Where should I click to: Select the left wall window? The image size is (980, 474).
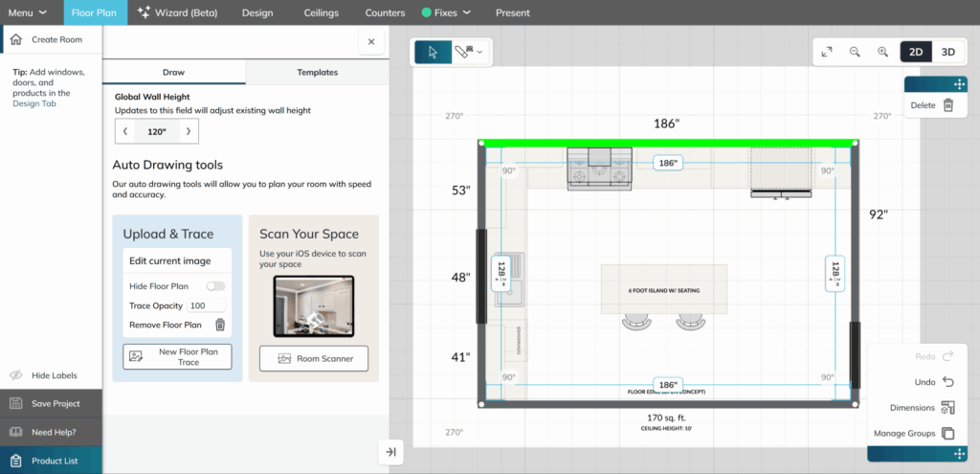point(481,277)
